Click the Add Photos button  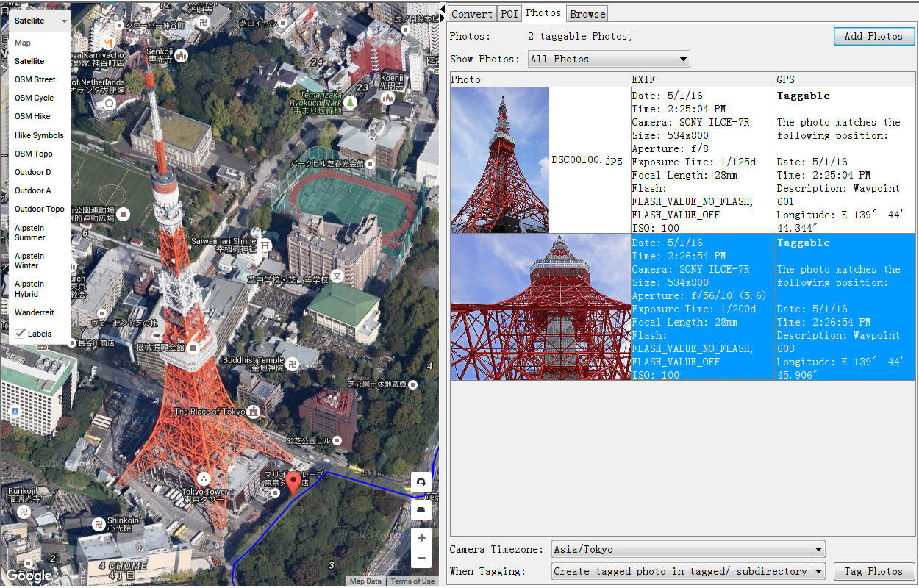[874, 36]
